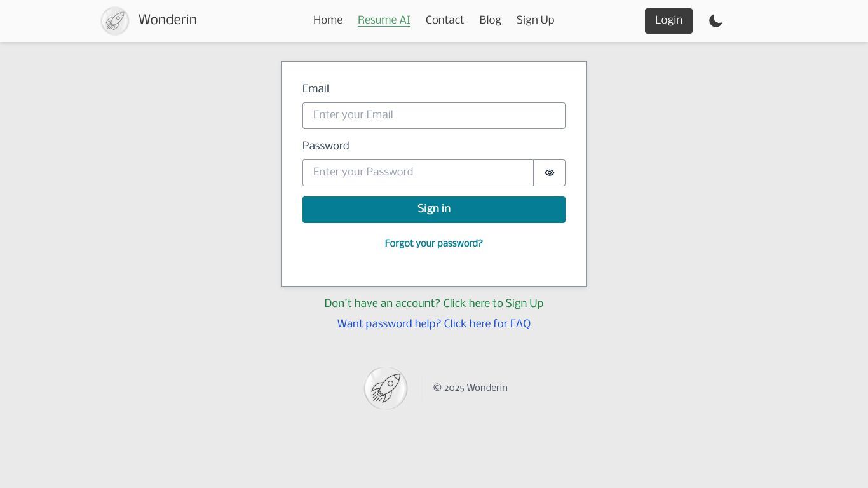The height and width of the screenshot is (488, 868).
Task: Open the Resume AI nav item
Action: [384, 20]
